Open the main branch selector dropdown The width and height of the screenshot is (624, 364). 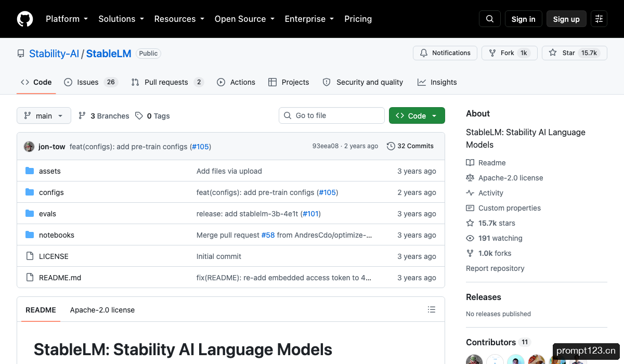(x=44, y=116)
